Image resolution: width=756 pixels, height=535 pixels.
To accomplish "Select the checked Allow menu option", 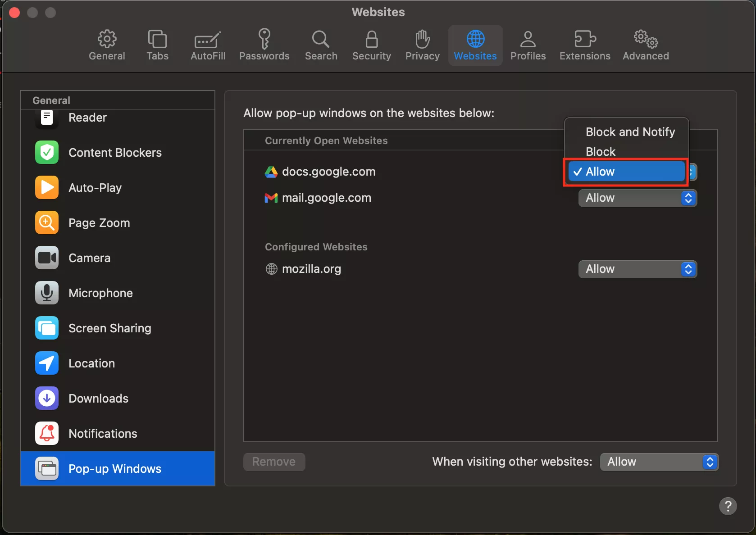I will pyautogui.click(x=626, y=172).
